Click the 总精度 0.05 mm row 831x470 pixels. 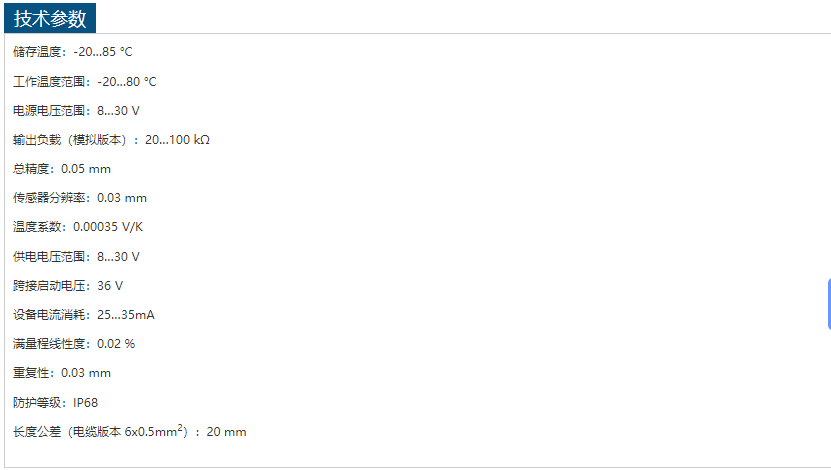62,169
